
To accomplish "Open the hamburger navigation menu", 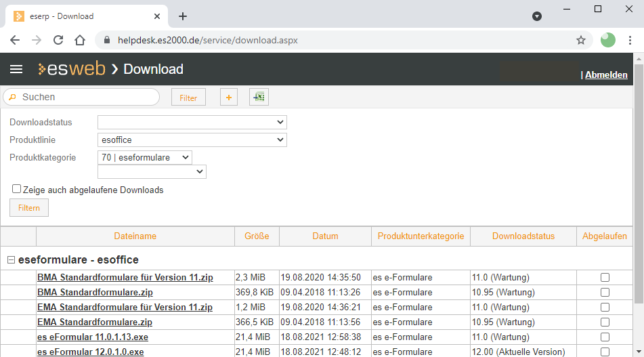I will 16,69.
